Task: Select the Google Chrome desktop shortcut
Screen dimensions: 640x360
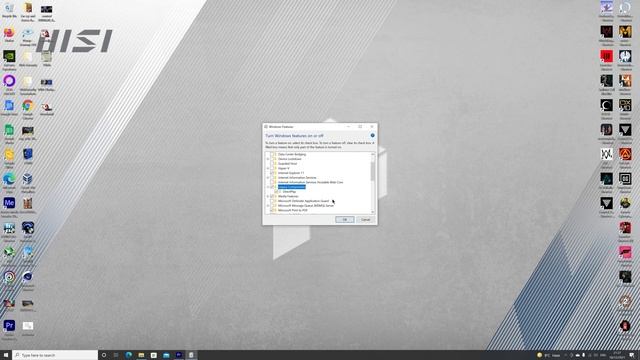Action: click(x=28, y=109)
